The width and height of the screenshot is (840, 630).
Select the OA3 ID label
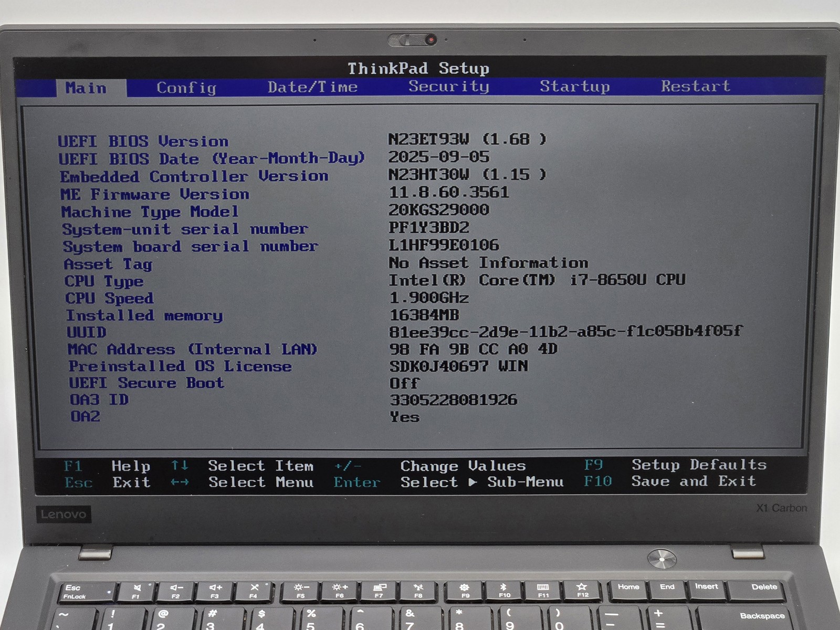point(99,400)
